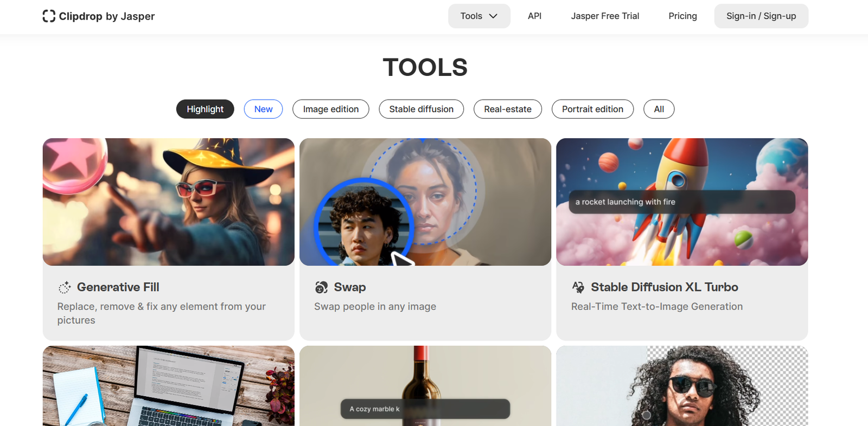Click 'Swap people in any image' description
Screen dimensions: 868x426
tap(375, 307)
